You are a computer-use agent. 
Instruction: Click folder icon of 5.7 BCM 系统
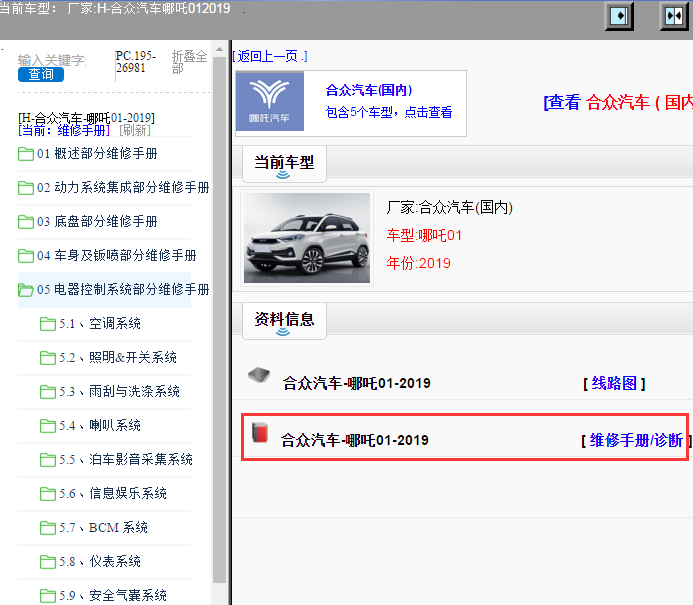pyautogui.click(x=47, y=528)
